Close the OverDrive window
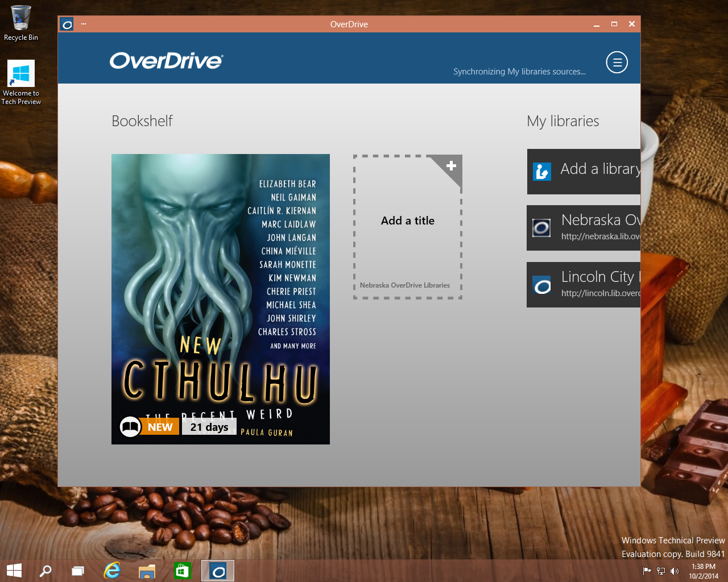The width and height of the screenshot is (728, 582). coord(631,24)
